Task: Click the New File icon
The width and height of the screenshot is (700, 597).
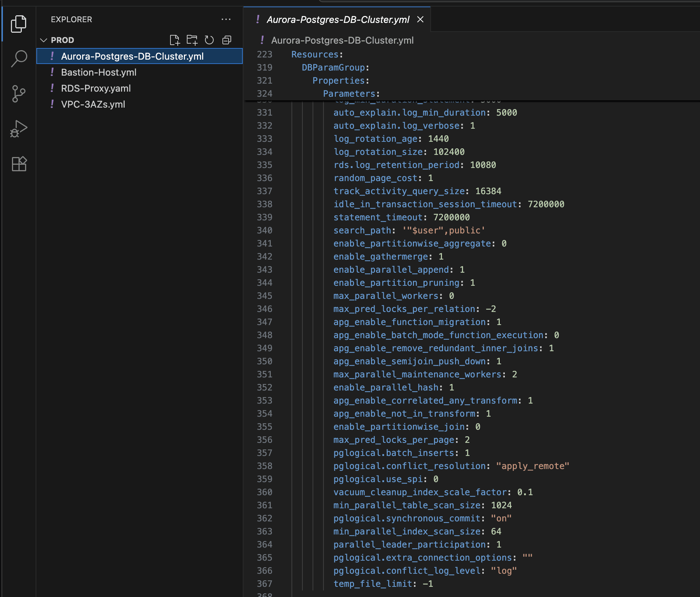Action: coord(174,40)
